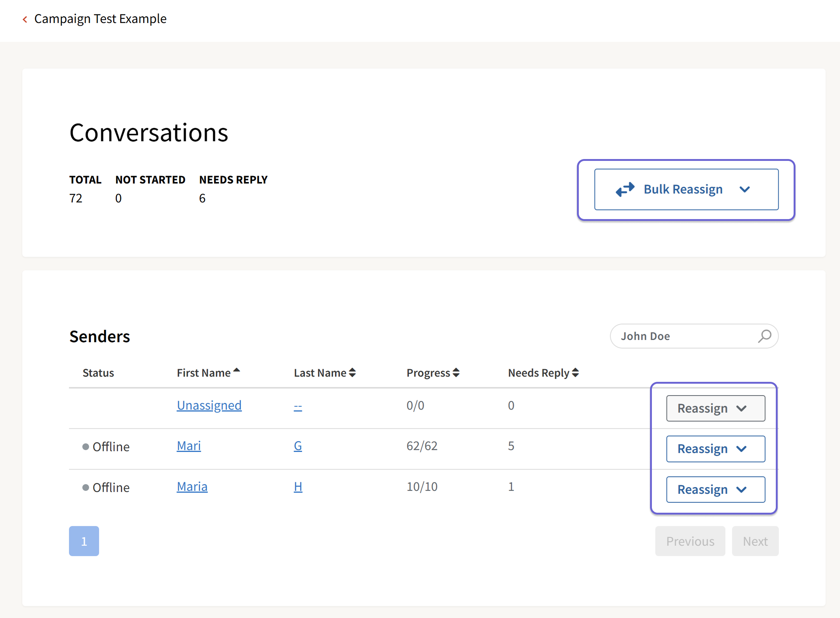Sort the Needs Reply column with its icon
Viewport: 840px width, 618px height.
pyautogui.click(x=575, y=372)
